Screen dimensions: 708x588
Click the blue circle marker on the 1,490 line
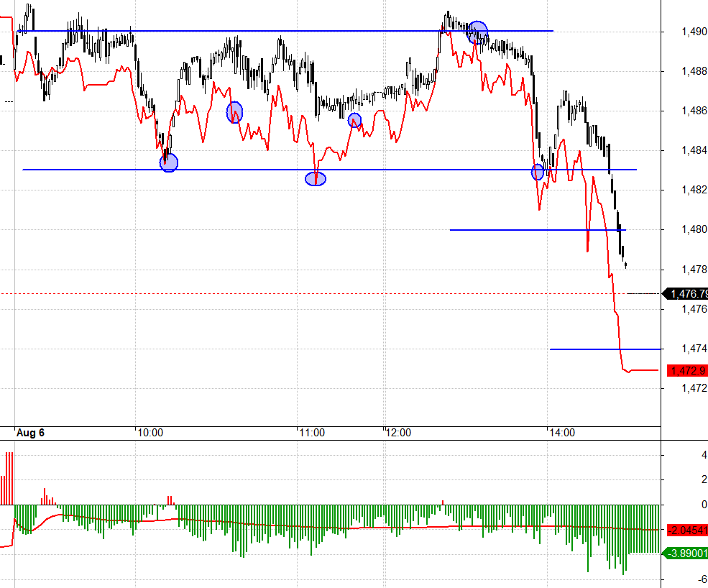[x=478, y=32]
